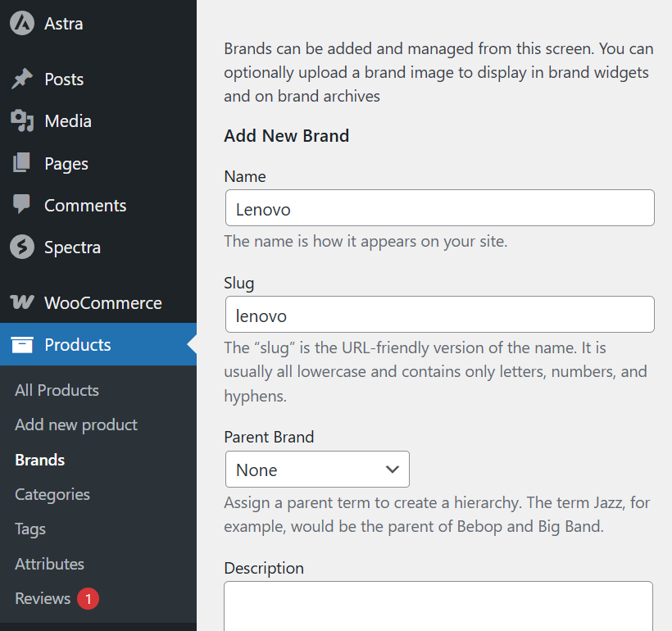The height and width of the screenshot is (631, 672).
Task: Click the Media library icon
Action: tap(22, 121)
